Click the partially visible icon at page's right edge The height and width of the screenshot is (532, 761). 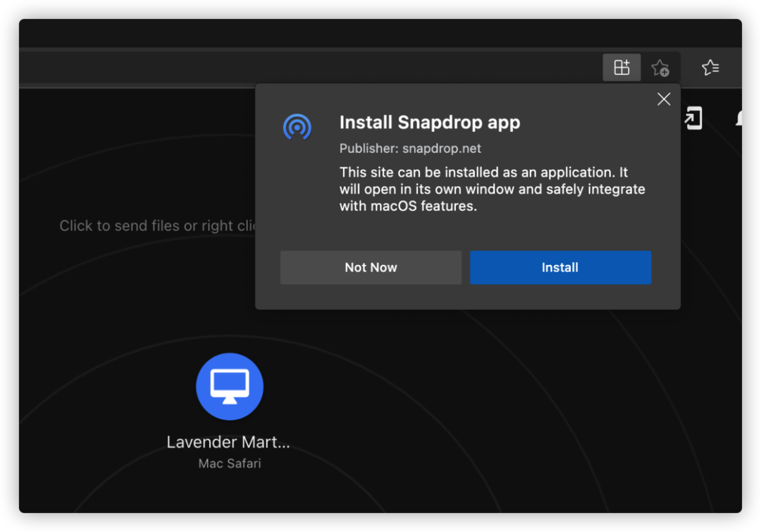point(738,118)
